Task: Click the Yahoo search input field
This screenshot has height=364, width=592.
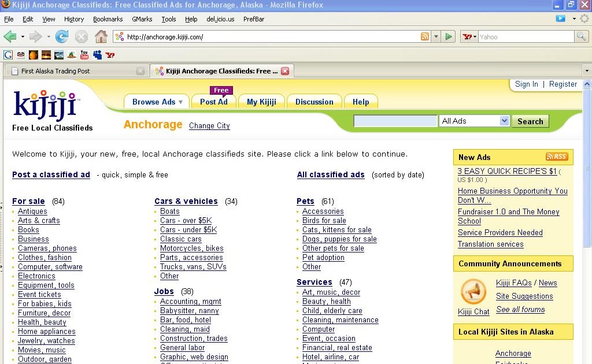Action: 526,36
